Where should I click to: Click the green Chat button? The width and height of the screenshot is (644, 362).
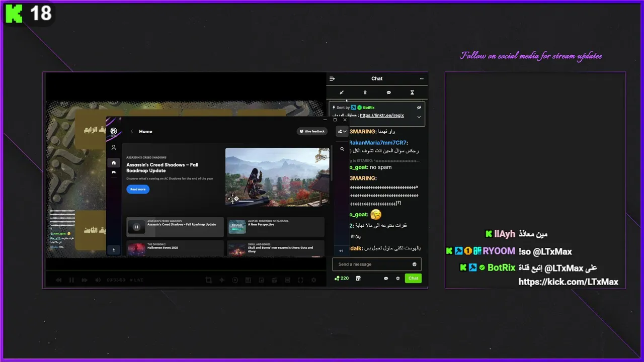click(413, 278)
